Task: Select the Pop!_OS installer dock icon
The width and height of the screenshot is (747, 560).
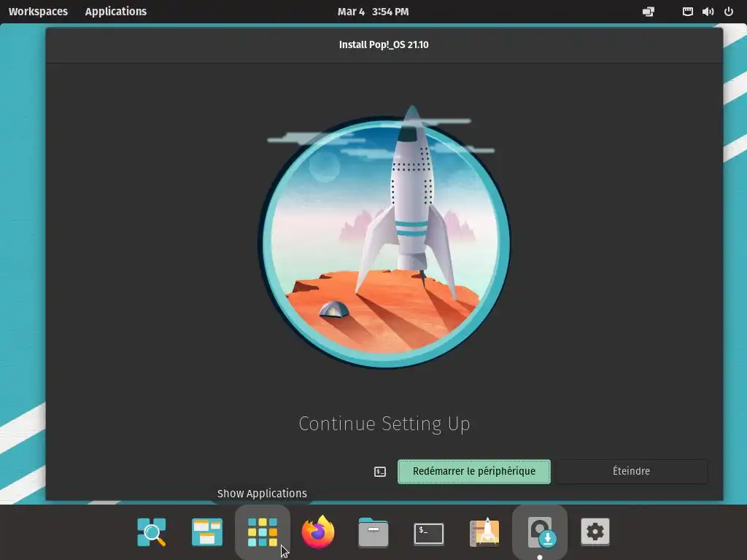Action: [540, 532]
